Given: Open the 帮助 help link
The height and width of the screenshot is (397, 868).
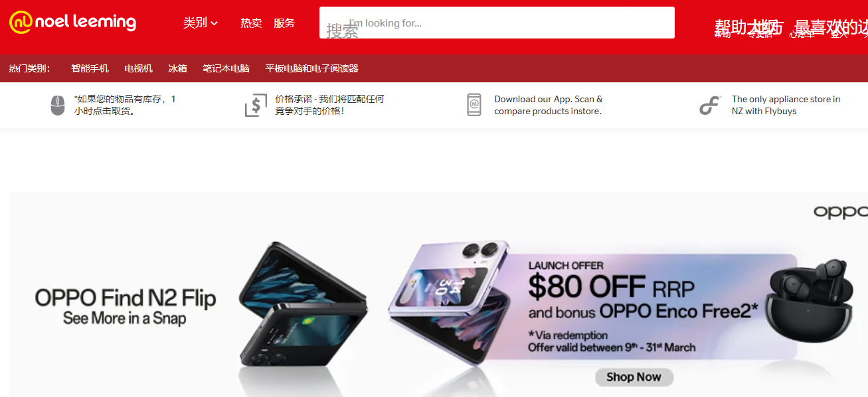Looking at the screenshot, I should pos(723,34).
